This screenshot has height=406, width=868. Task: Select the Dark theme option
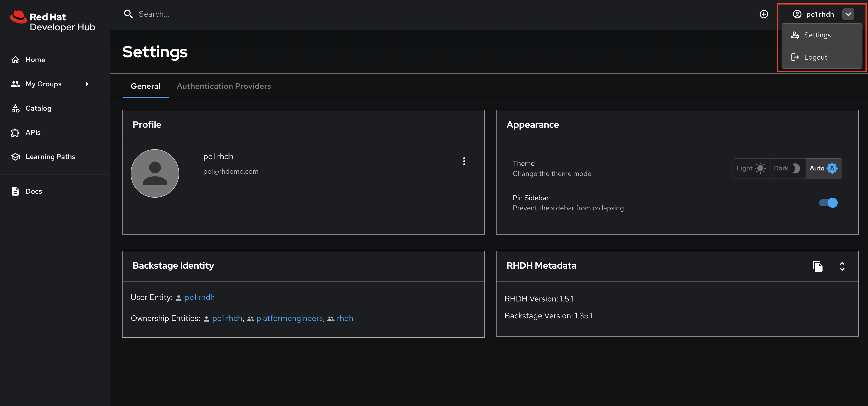tap(787, 168)
